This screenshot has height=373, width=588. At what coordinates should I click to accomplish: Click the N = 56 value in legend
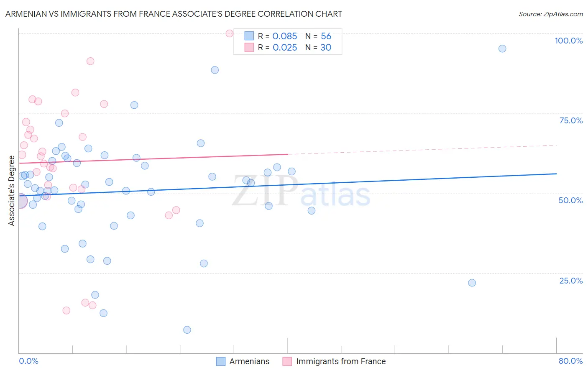click(318, 36)
